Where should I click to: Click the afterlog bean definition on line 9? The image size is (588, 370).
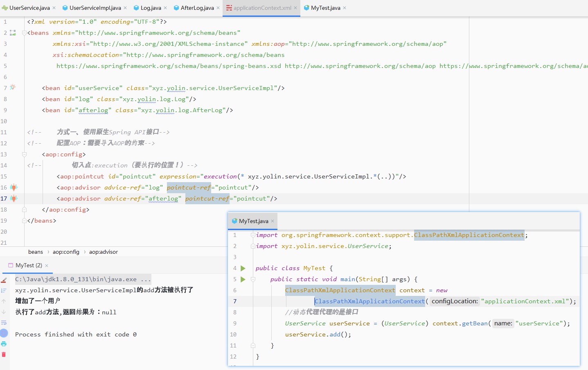click(137, 110)
